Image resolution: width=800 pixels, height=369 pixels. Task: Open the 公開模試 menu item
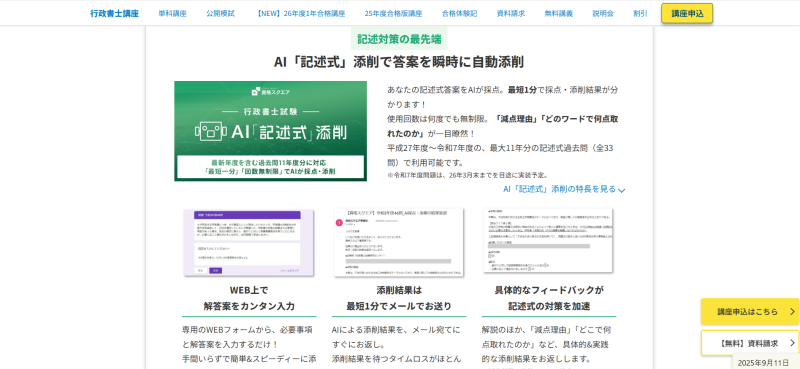220,14
